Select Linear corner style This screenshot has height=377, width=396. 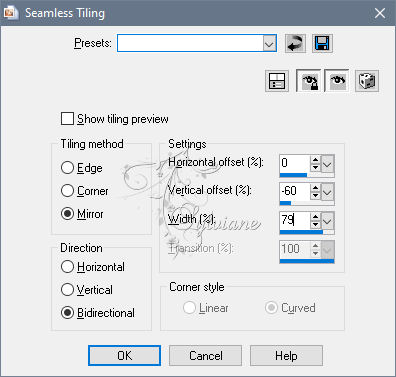click(x=189, y=308)
